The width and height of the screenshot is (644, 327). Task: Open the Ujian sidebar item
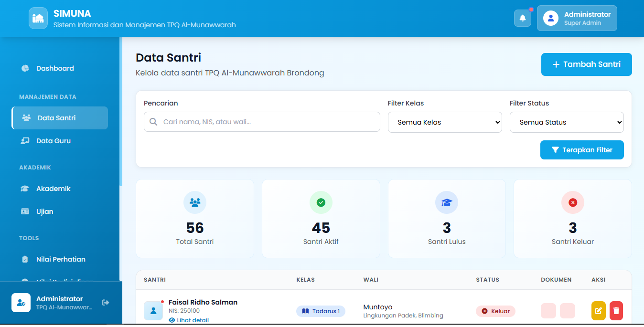44,211
